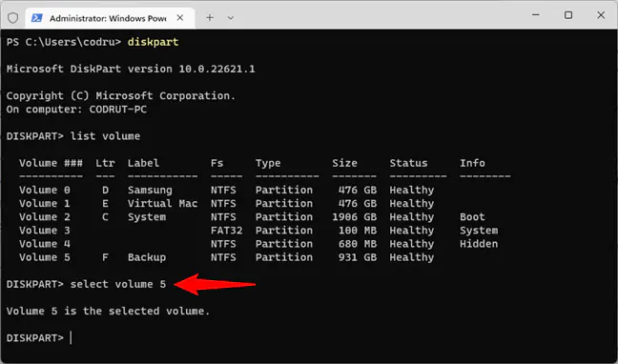Click the 'select volume 5' command text

click(118, 284)
